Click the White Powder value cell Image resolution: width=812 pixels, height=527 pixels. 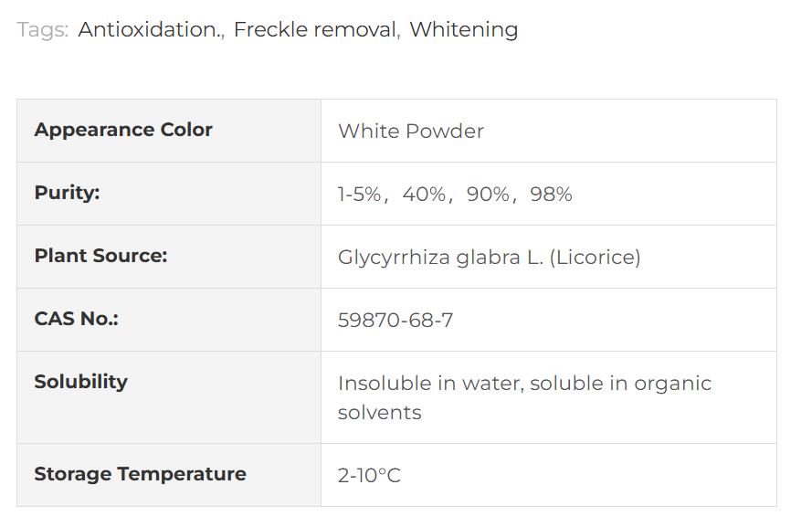coord(411,131)
